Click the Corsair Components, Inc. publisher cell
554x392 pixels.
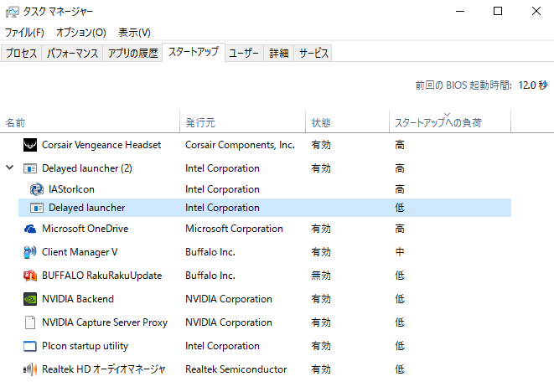240,145
